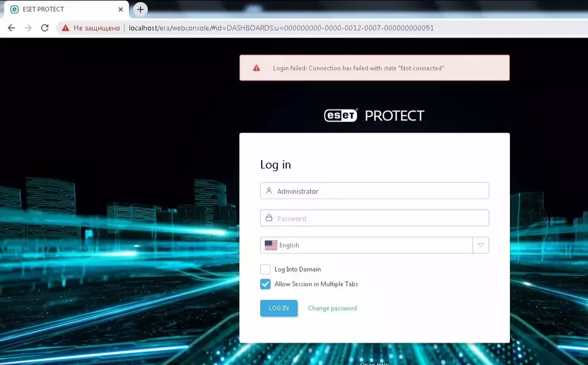
Task: Go back using the browser back arrow
Action: click(x=11, y=28)
